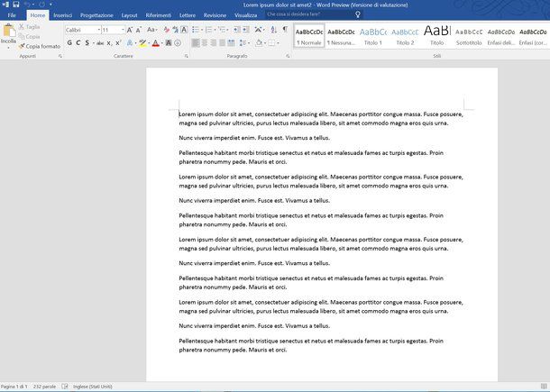Viewport: 550px width, 392px height.
Task: Toggle italic with the C button
Action: 78,43
